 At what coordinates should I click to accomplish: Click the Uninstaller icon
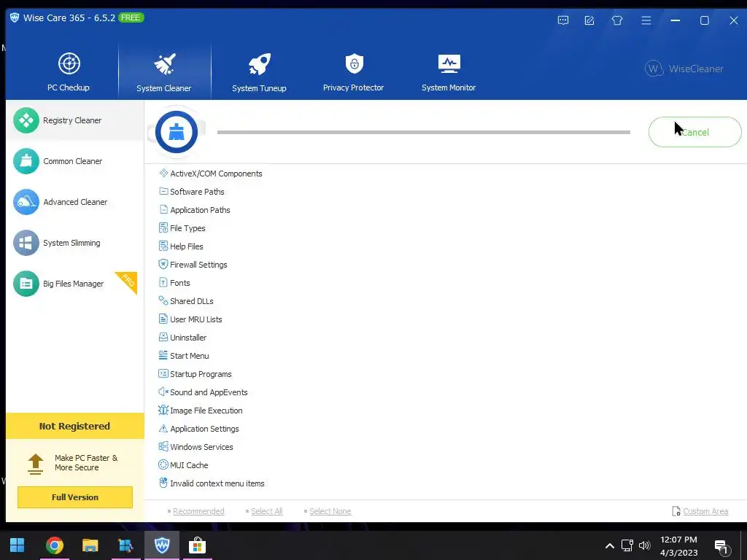[x=163, y=337]
